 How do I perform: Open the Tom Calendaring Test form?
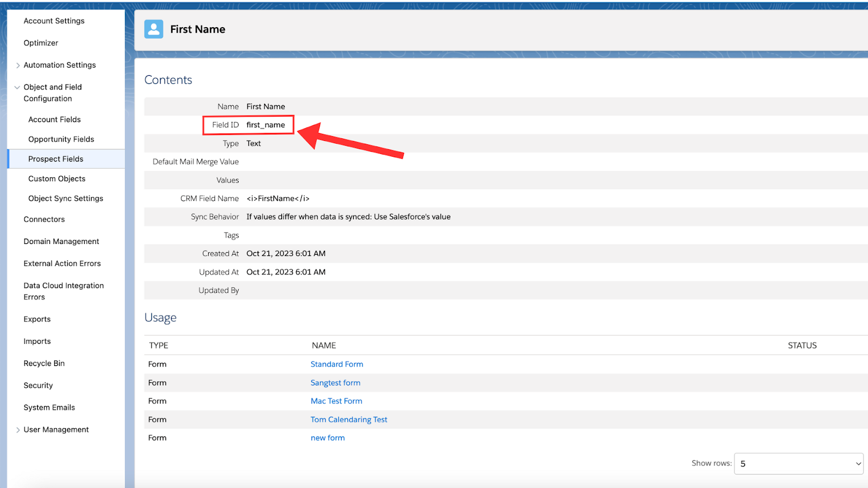click(349, 419)
